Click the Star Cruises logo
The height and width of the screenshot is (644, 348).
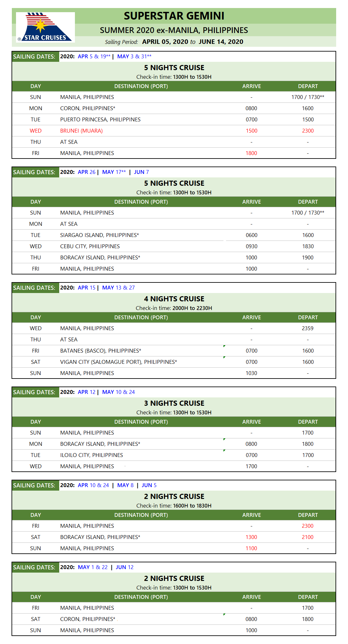coord(45,27)
